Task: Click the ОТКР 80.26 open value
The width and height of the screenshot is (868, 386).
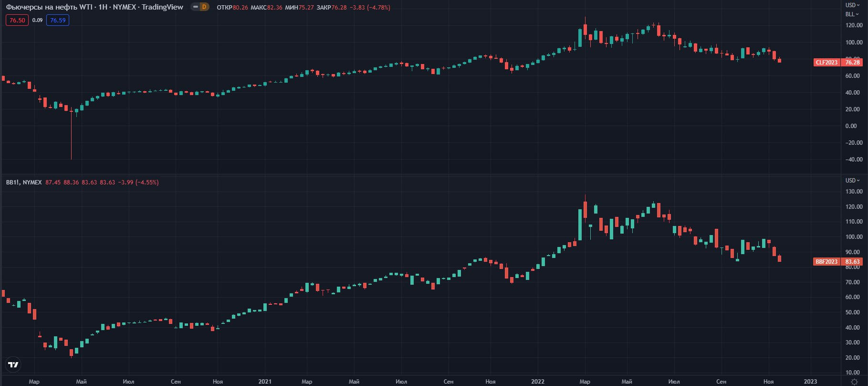Action: tap(232, 8)
